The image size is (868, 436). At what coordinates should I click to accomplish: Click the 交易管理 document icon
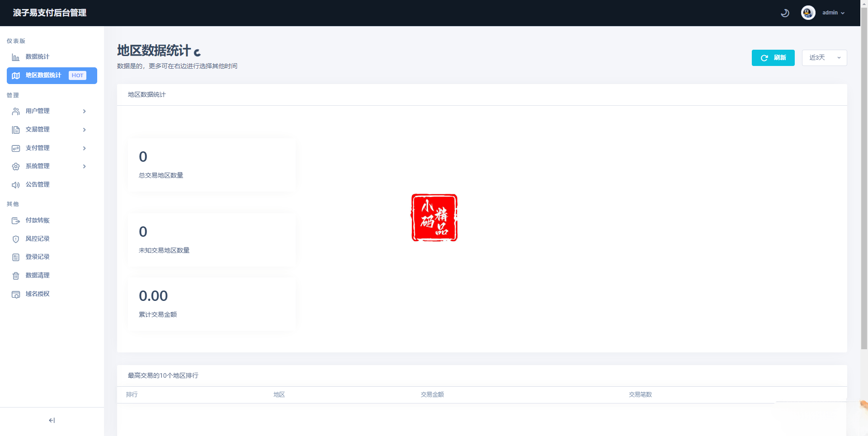pyautogui.click(x=16, y=130)
